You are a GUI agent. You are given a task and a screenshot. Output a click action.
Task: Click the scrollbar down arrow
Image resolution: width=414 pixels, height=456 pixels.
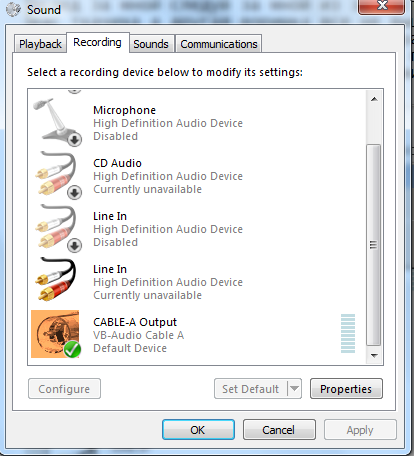(x=374, y=356)
